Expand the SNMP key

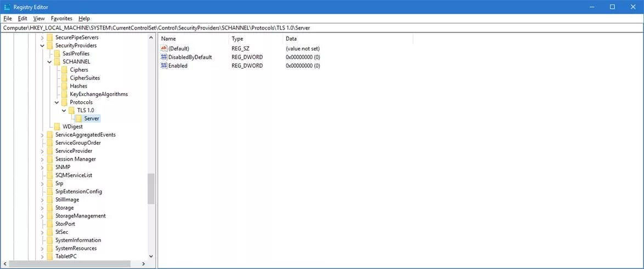[42, 167]
